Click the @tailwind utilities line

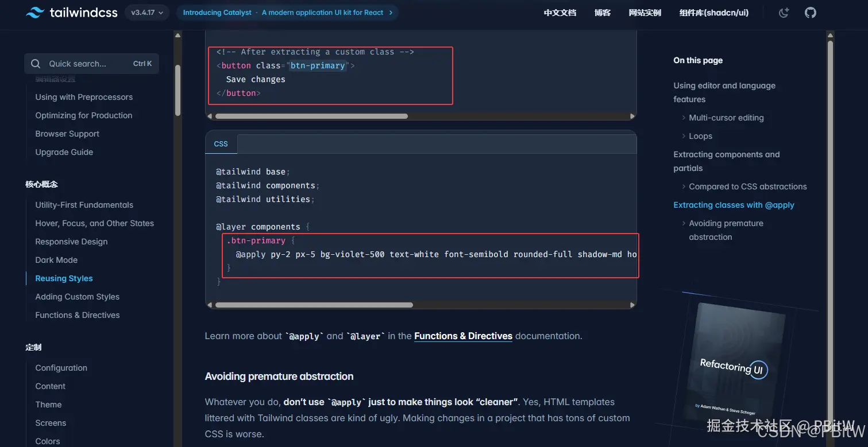[x=265, y=199]
